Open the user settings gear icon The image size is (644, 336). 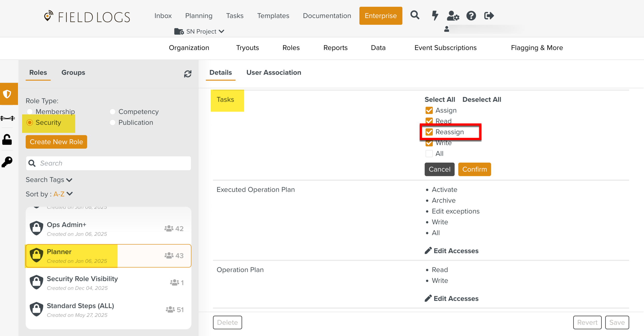coord(453,16)
